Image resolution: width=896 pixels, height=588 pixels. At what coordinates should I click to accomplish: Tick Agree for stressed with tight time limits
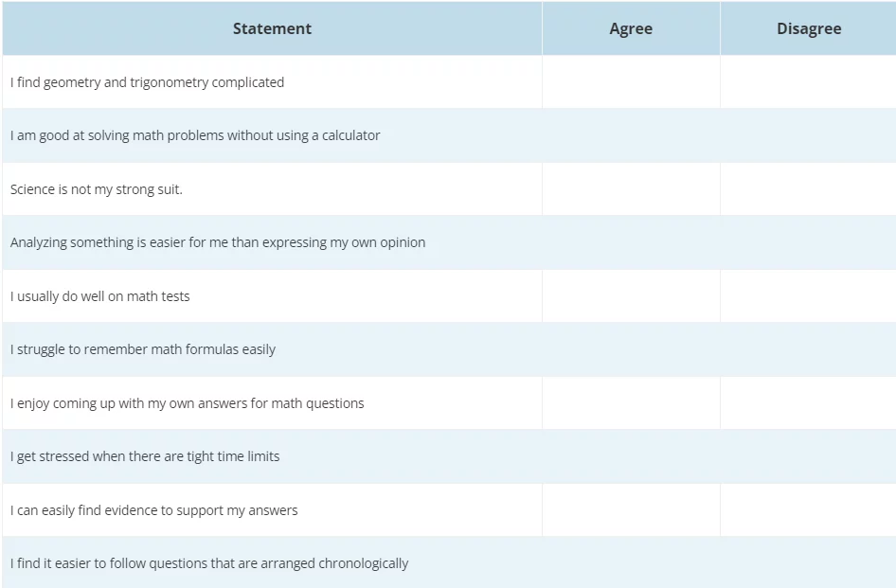[x=631, y=456]
